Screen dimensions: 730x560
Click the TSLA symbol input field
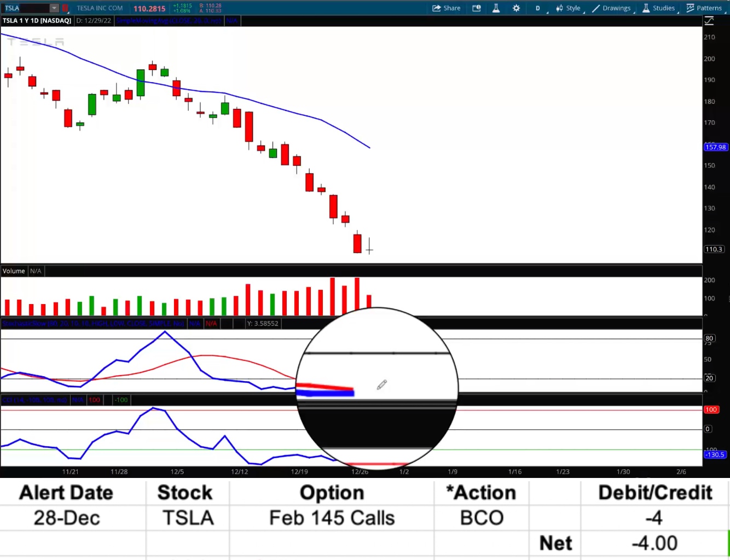pyautogui.click(x=27, y=8)
